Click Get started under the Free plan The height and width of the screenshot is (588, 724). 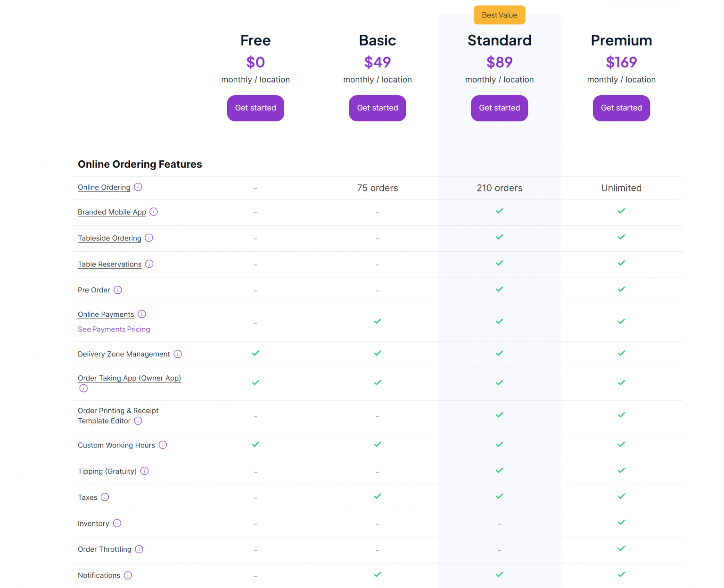click(x=255, y=108)
